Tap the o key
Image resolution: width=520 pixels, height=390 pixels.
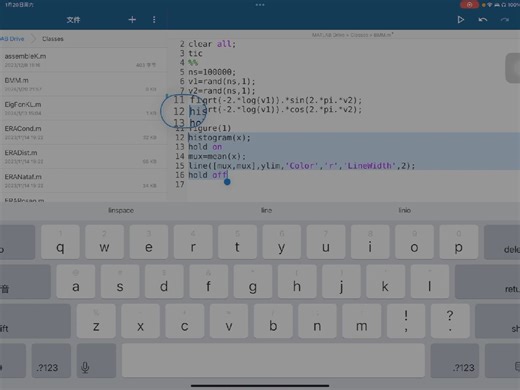pyautogui.click(x=414, y=242)
